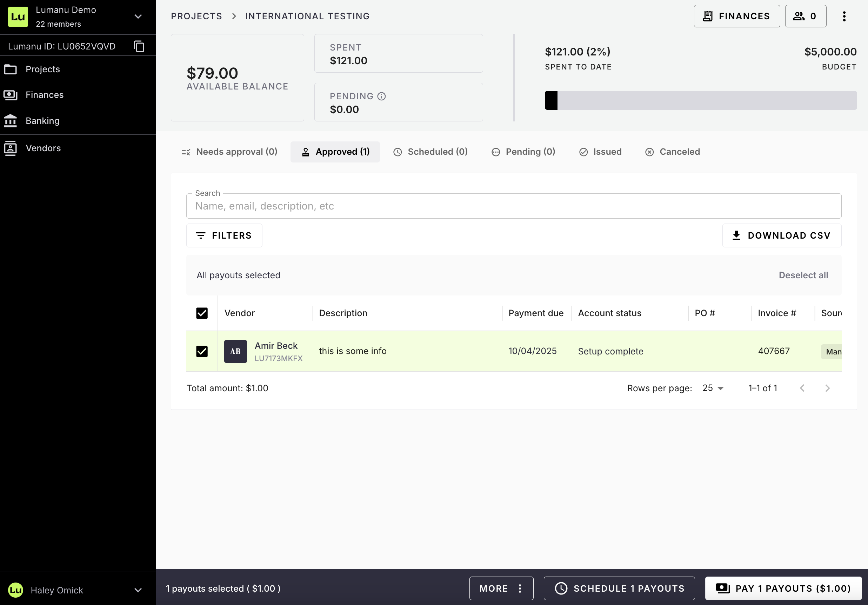868x605 pixels.
Task: Click the budget spent progress bar
Action: (700, 100)
